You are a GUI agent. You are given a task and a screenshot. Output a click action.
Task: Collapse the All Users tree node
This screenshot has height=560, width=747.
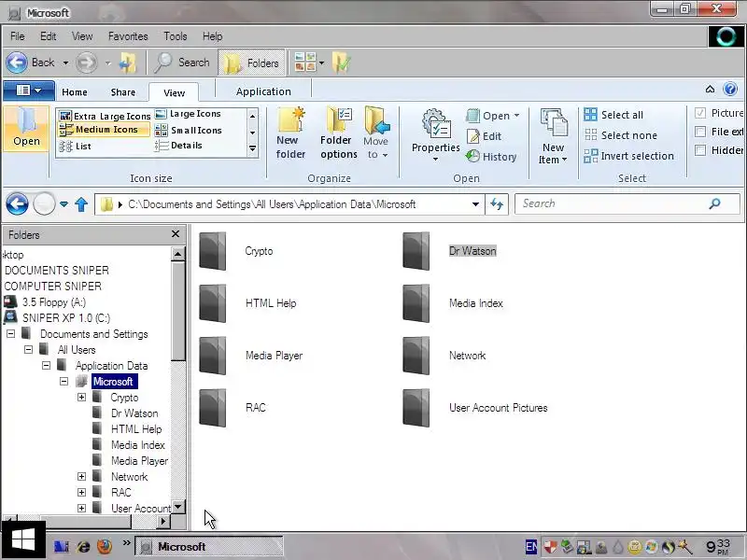pyautogui.click(x=29, y=349)
